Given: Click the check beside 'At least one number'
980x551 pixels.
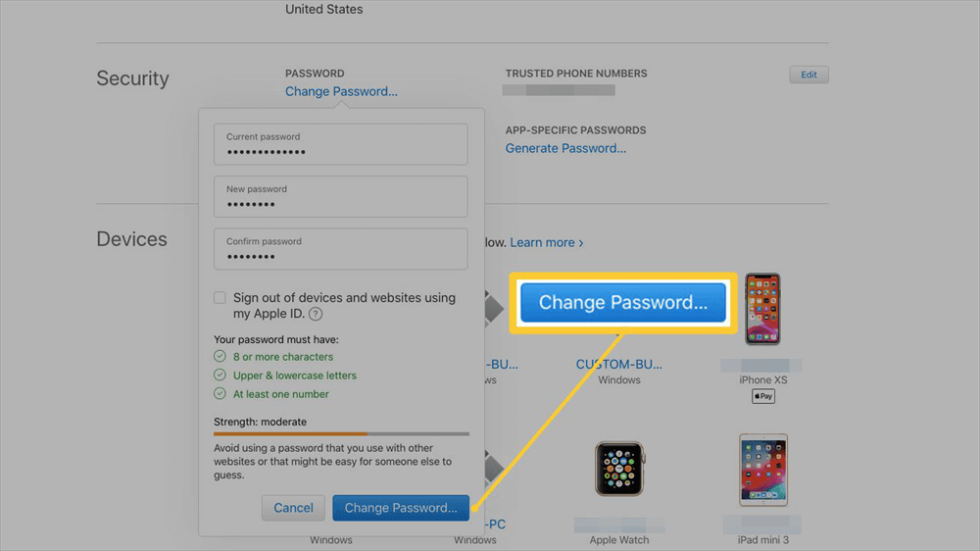Looking at the screenshot, I should click(220, 394).
